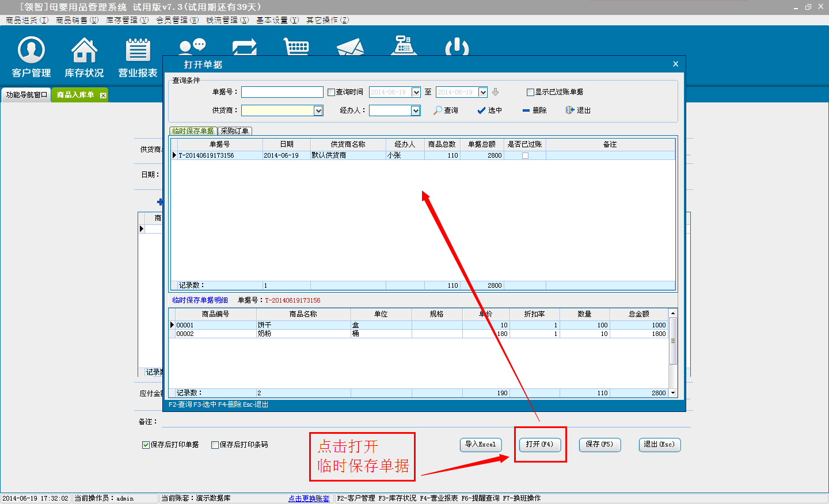Expand the start date picker dropdown
Image resolution: width=829 pixels, height=504 pixels.
click(416, 92)
